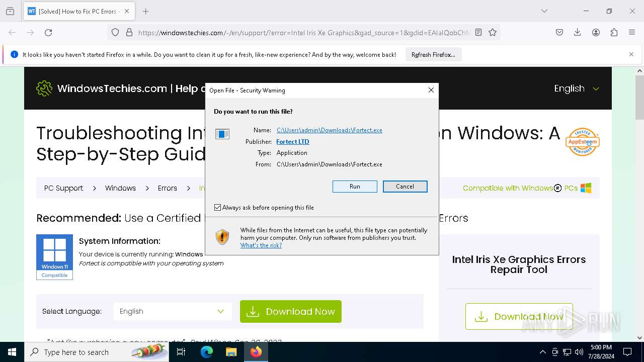Open the Firefox downloads panel

(x=578, y=32)
